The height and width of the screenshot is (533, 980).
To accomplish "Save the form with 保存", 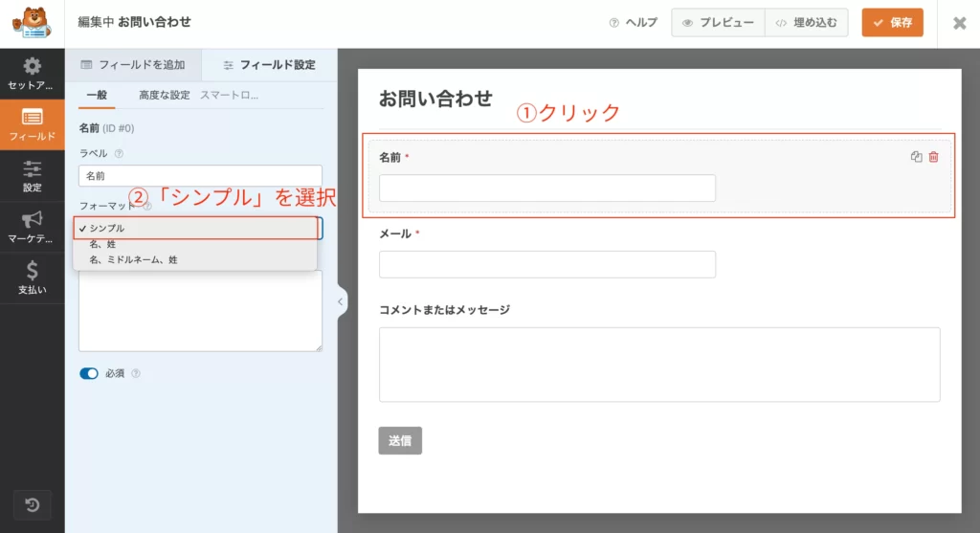I will (893, 23).
